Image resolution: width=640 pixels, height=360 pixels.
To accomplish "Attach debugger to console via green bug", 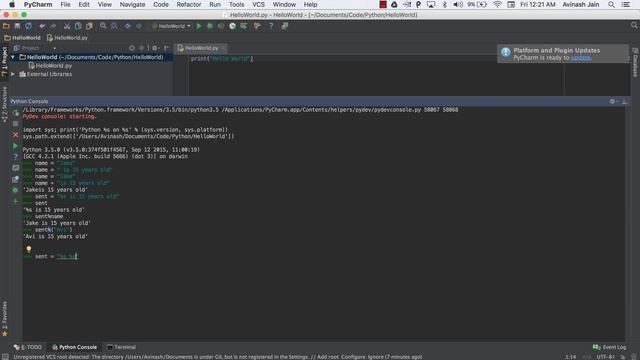I will point(16,190).
